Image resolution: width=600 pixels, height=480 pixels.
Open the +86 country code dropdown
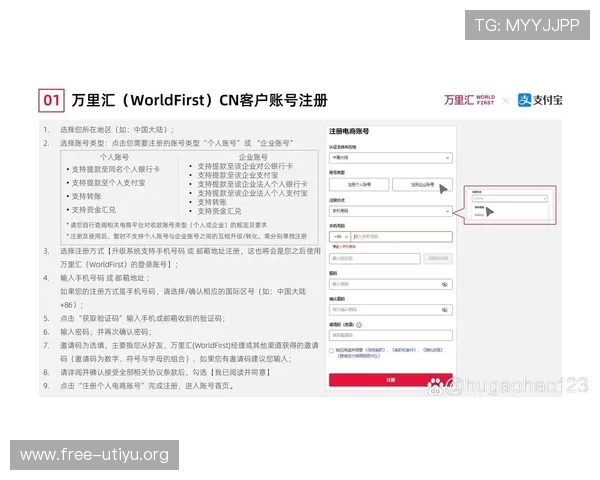pyautogui.click(x=340, y=237)
